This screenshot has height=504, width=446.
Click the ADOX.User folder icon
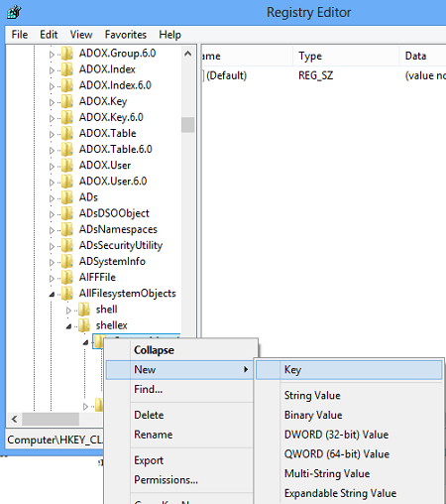[67, 165]
